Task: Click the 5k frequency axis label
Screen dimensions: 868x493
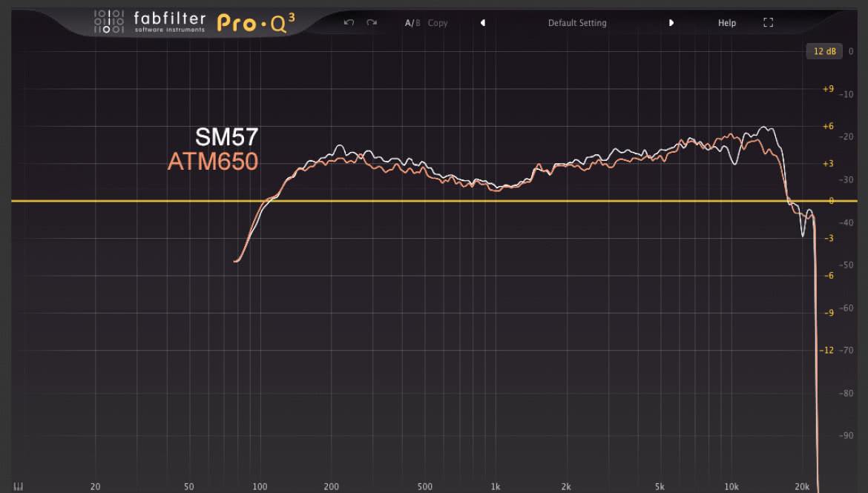Action: point(660,487)
